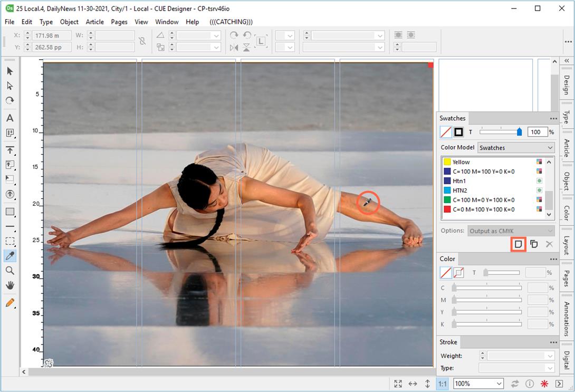The image size is (575, 392).
Task: Choose the Pencil tool
Action: [9, 303]
